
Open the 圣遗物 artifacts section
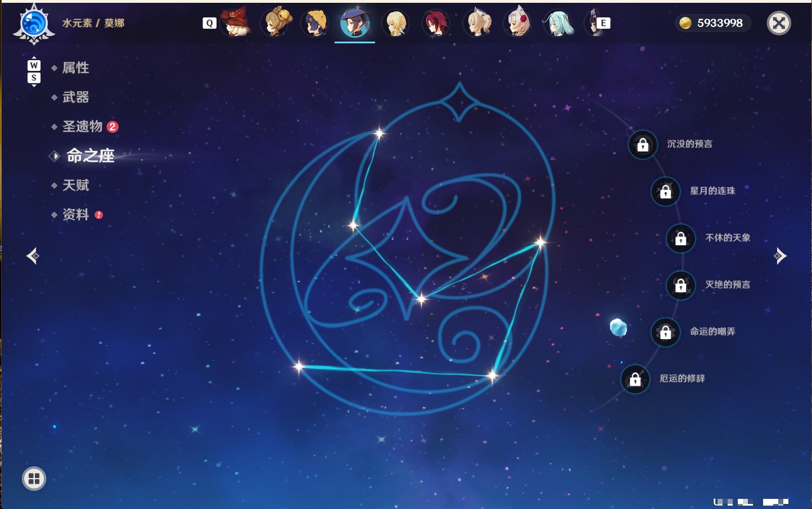[x=83, y=127]
